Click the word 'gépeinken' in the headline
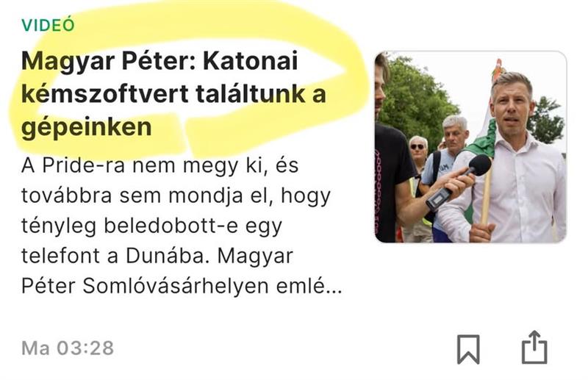 pyautogui.click(x=87, y=128)
